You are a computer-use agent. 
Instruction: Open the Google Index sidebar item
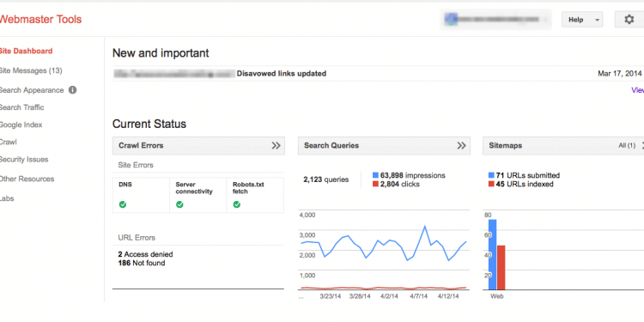point(21,125)
